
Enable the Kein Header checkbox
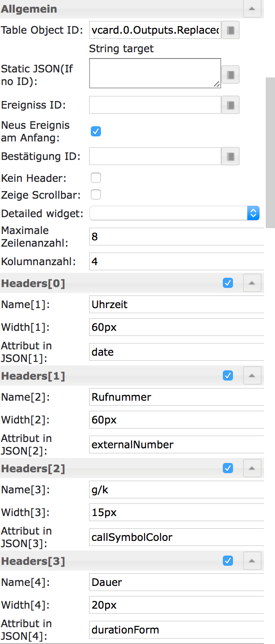click(x=96, y=178)
